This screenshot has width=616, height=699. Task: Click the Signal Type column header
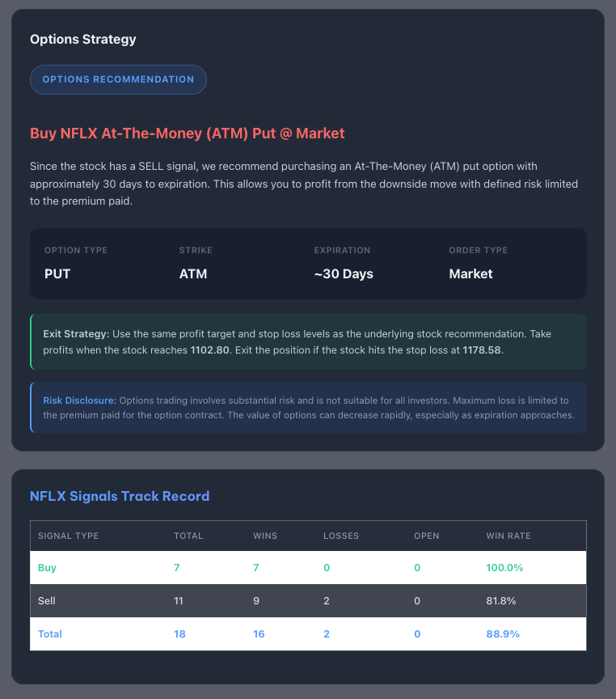68,536
